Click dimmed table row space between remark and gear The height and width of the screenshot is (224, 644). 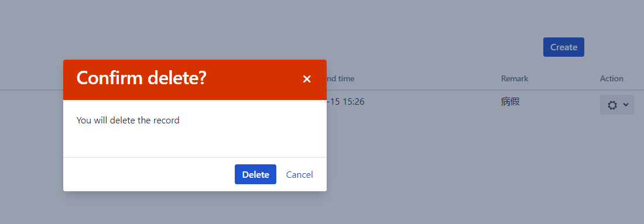click(561, 102)
